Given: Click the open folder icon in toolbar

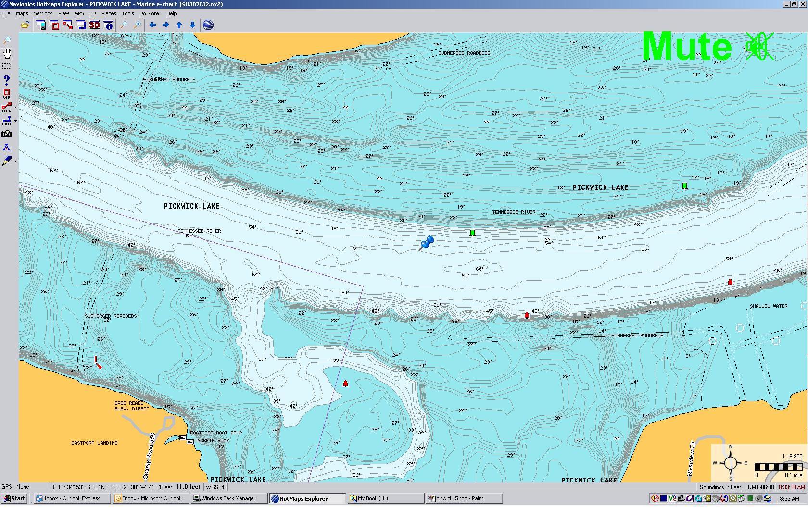Looking at the screenshot, I should tap(25, 25).
